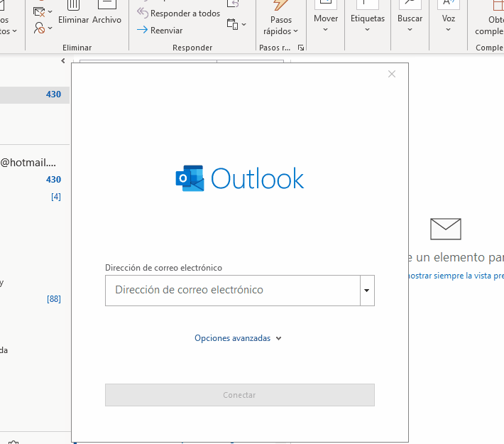The height and width of the screenshot is (444, 504).
Task: Click the Archivo archive button
Action: point(106,14)
